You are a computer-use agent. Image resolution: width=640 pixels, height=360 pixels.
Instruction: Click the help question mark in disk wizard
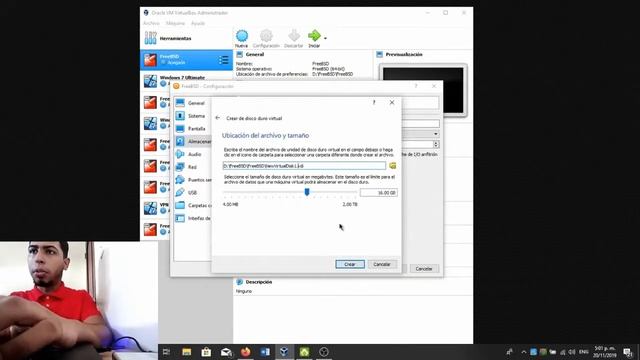374,102
